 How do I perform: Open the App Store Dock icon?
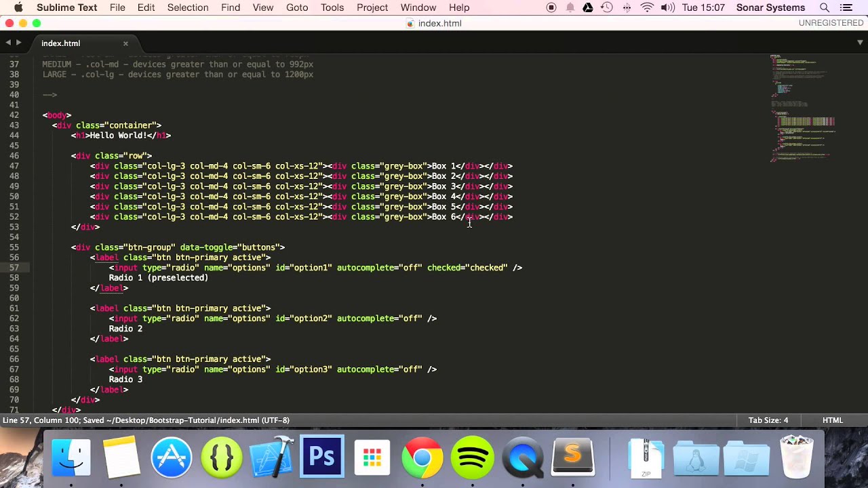(172, 457)
